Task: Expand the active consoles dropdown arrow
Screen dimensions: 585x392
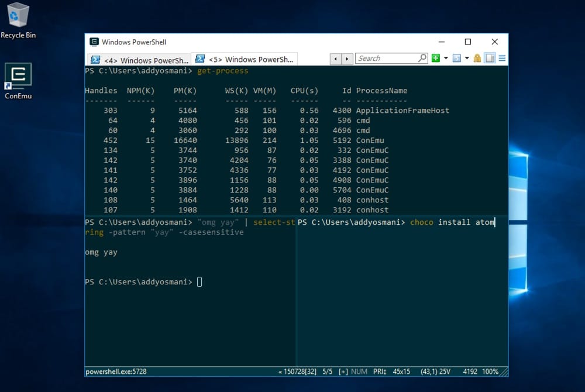Action: tap(467, 59)
